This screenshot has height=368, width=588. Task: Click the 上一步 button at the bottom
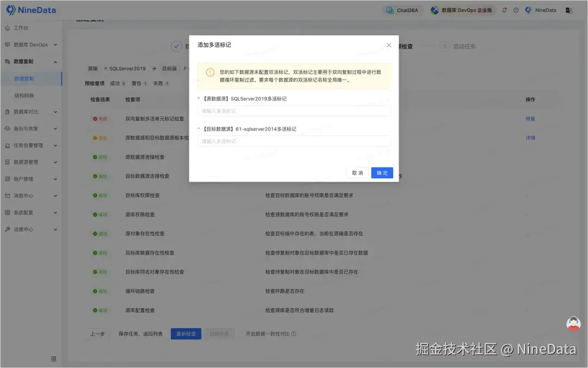[x=98, y=334]
